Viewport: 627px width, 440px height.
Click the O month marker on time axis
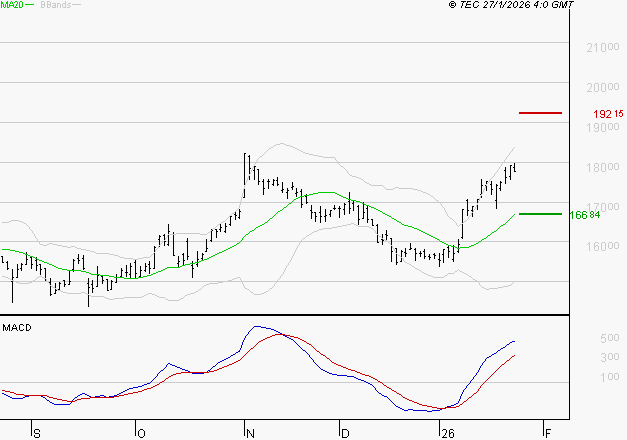[141, 434]
